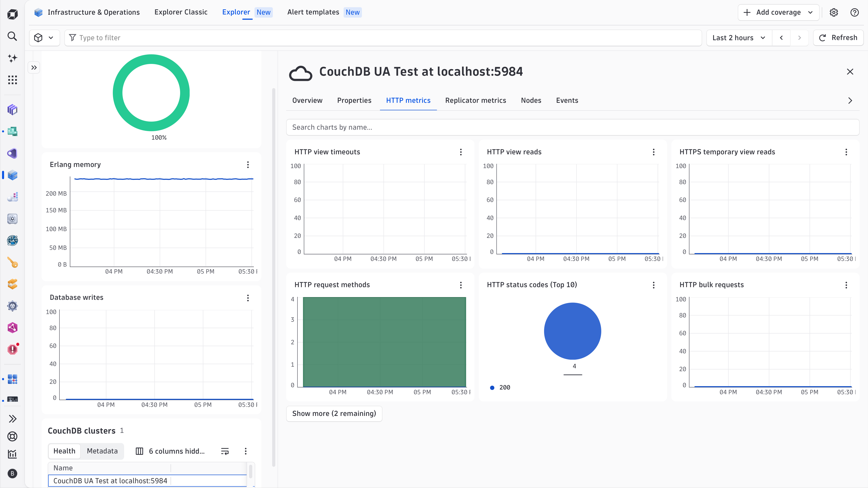Image resolution: width=868 pixels, height=488 pixels.
Task: Open the Dynatrace logo home icon
Action: [12, 14]
